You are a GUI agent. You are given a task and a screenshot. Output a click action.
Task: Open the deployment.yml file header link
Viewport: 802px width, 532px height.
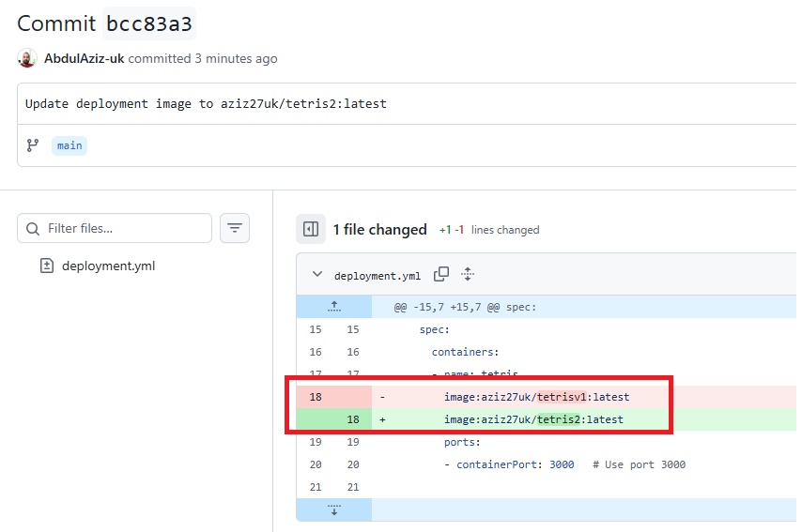coord(378,276)
